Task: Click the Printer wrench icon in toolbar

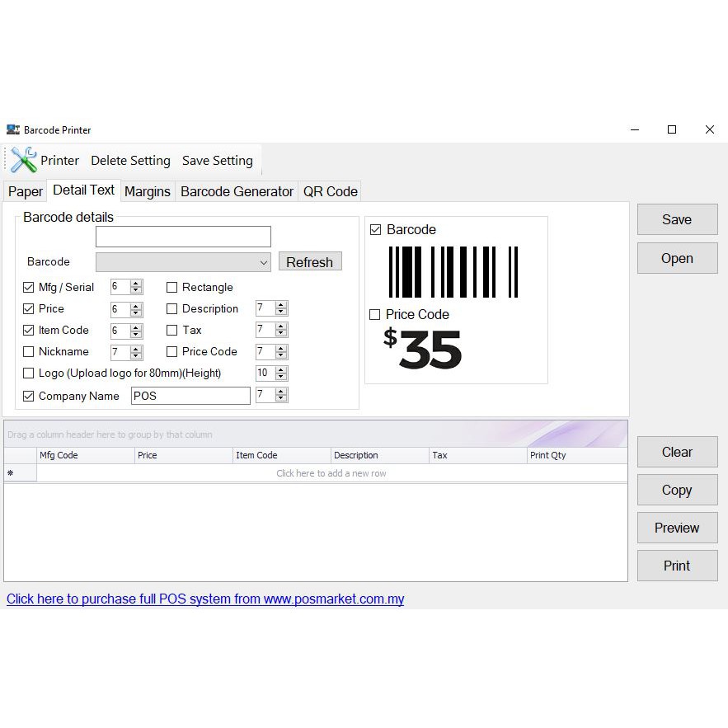Action: pos(23,160)
